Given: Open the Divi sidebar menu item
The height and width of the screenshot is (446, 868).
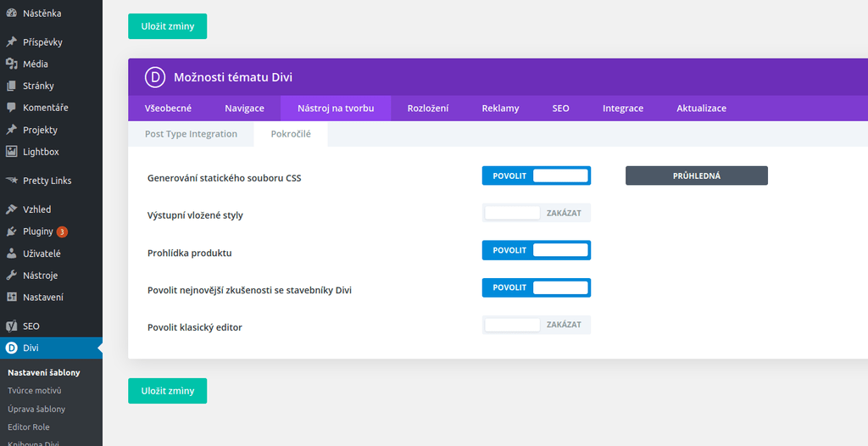Looking at the screenshot, I should pos(51,348).
